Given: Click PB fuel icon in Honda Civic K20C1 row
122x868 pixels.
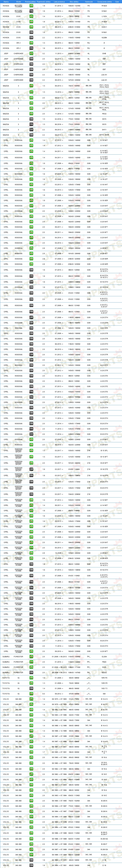Looking at the screenshot, I should [x=31, y=27].
